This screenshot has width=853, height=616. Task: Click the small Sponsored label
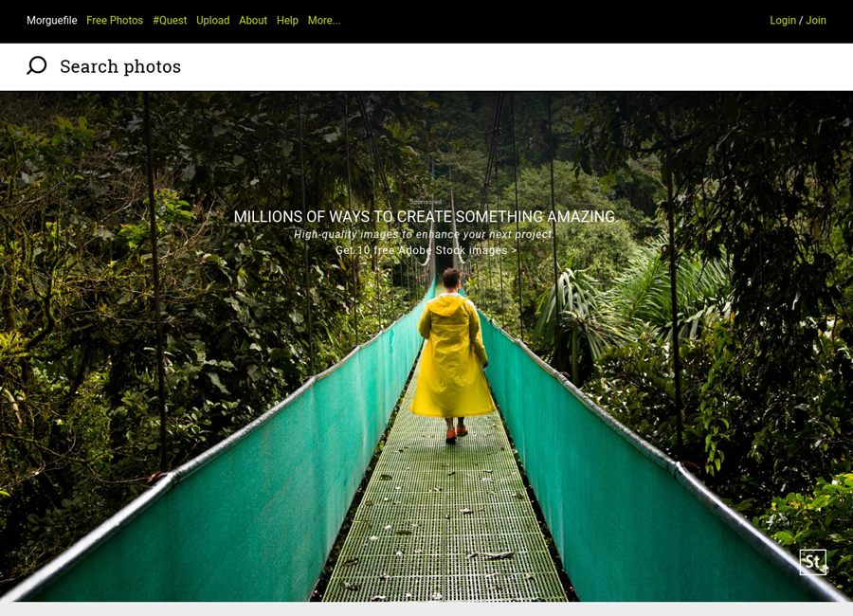pos(426,202)
